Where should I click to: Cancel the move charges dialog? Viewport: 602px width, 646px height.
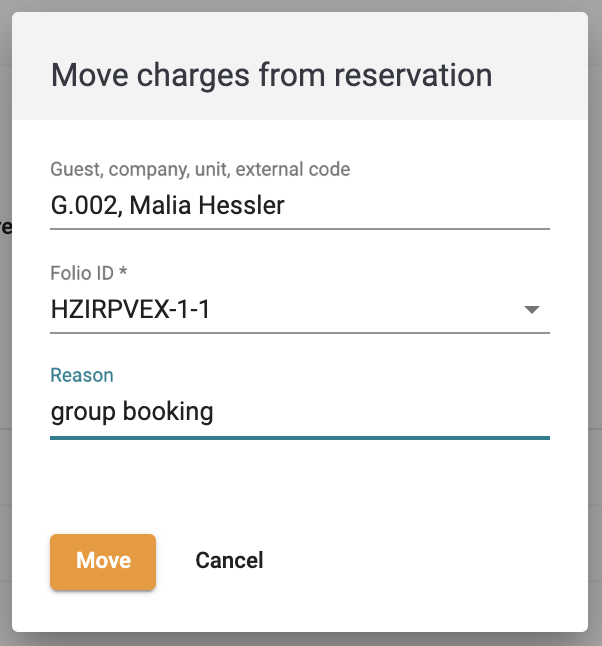(x=229, y=560)
